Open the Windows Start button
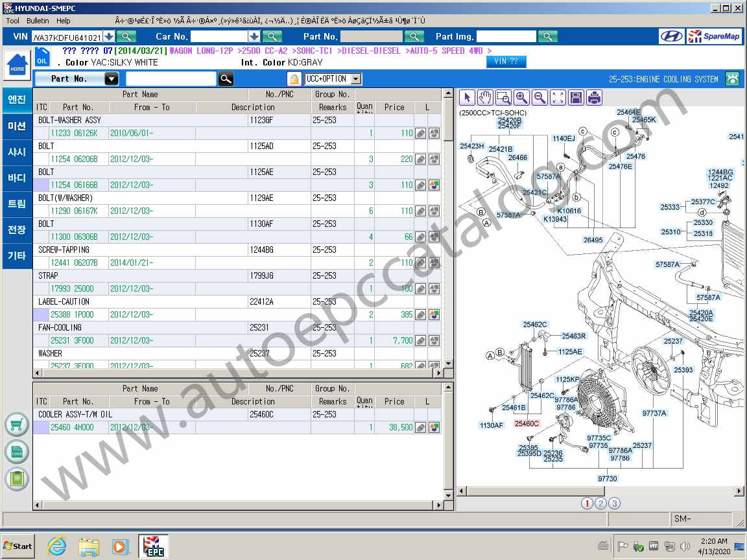Screen dimensions: 747x560 [18, 546]
